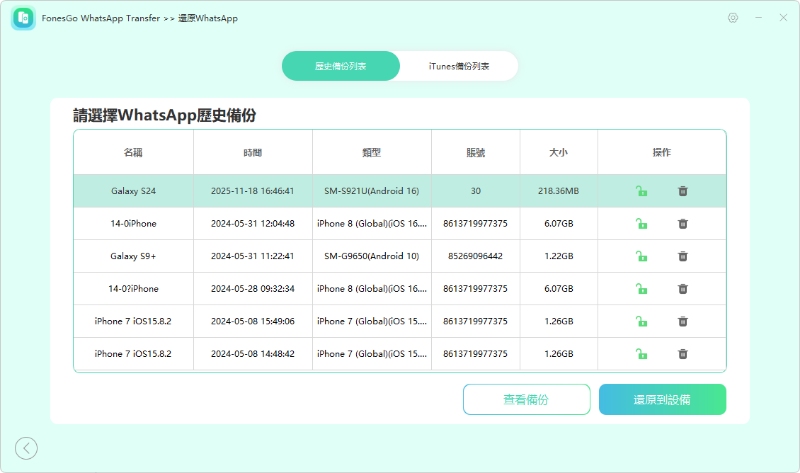Delete the iPhone 7 backup timed 14:48:42
This screenshot has width=800, height=473.
click(683, 354)
